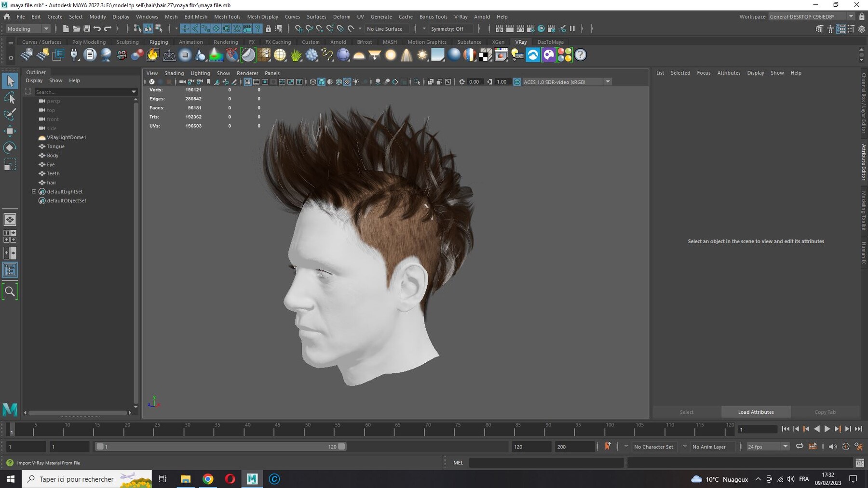Toggle the timeline audio speaker icon
Screen dimensions: 868x488
coord(832,447)
